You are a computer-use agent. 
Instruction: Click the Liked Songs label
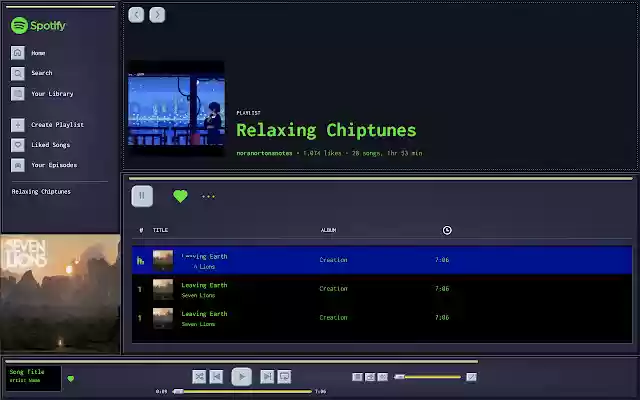[x=51, y=145]
